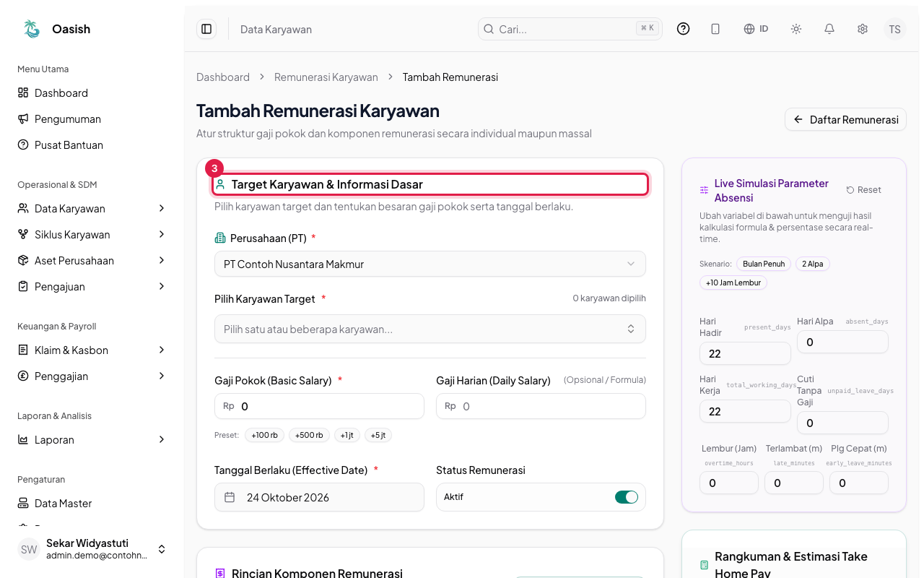Focus the Cari search field
Image resolution: width=924 pixels, height=578 pixels.
(x=570, y=29)
